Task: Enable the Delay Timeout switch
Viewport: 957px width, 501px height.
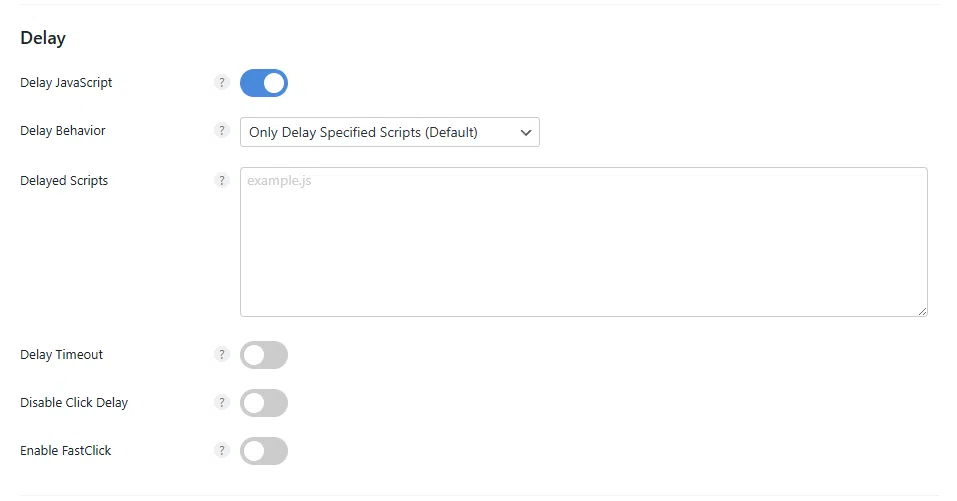Action: (x=264, y=355)
